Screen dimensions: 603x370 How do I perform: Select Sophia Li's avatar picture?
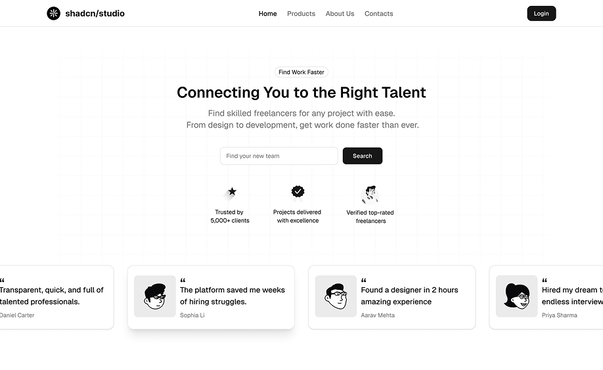pyautogui.click(x=155, y=296)
